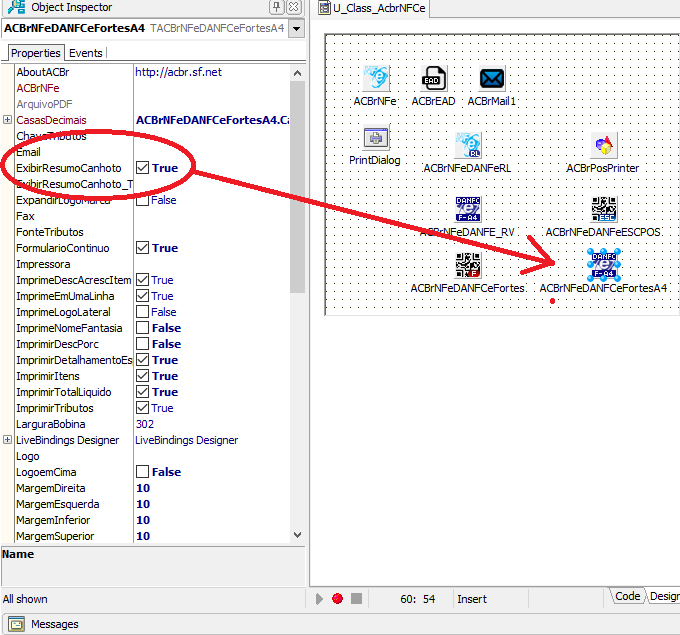Toggle ImprimeEmUmaLinha checkbox
This screenshot has height=635, width=680.
point(142,296)
